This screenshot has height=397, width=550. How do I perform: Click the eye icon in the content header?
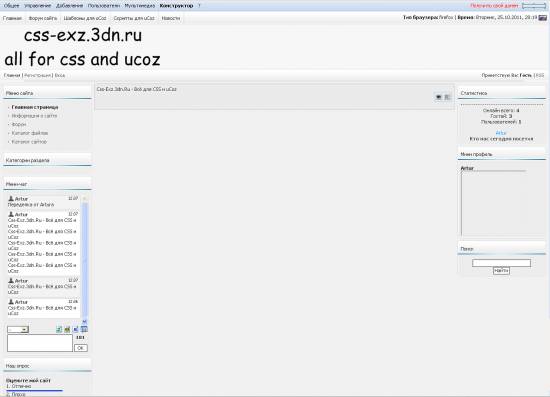(438, 97)
